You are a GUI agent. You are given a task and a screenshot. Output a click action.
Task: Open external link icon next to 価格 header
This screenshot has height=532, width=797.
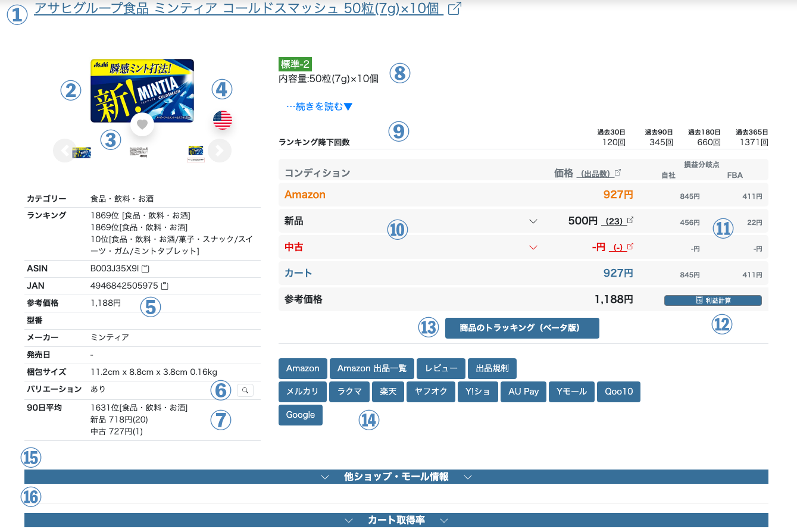(618, 173)
